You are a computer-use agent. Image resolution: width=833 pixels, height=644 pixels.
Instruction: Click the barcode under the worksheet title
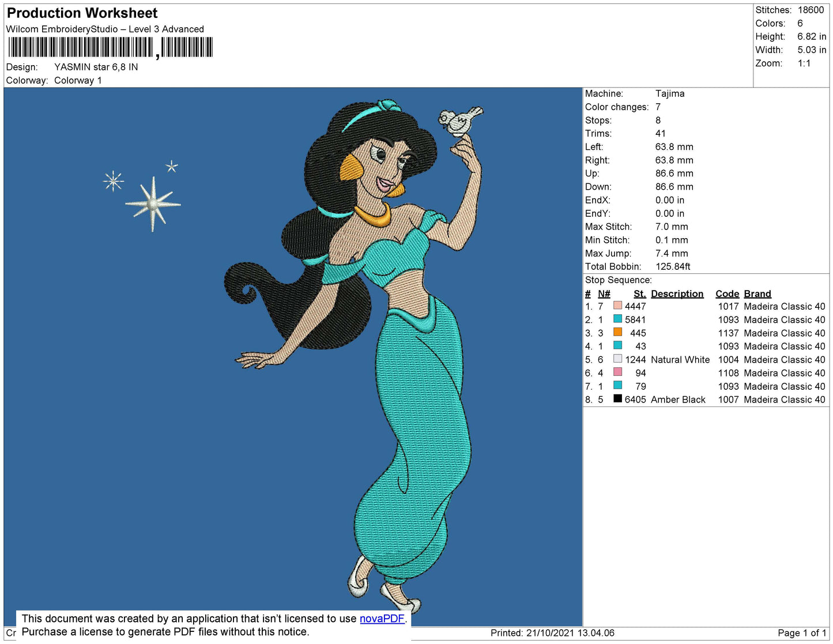tap(110, 47)
